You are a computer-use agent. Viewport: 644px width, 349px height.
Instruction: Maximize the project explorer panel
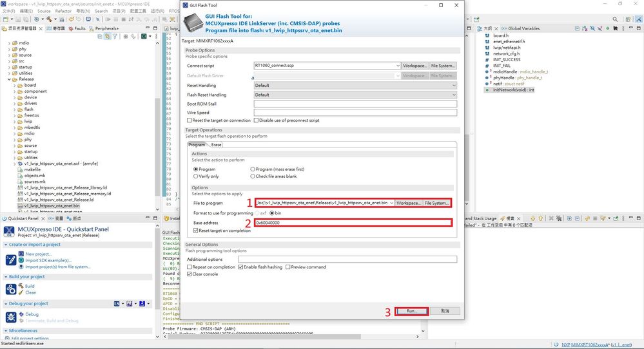tap(155, 28)
